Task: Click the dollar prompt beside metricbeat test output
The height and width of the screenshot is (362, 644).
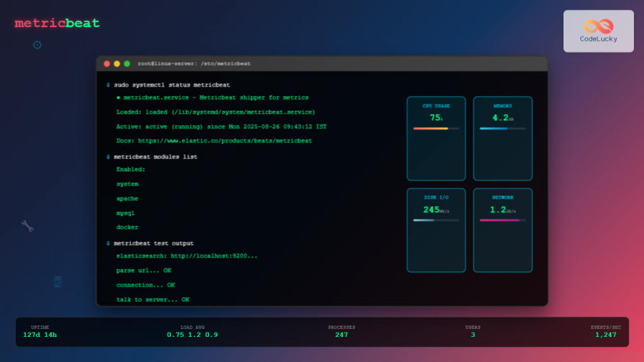Action: [x=108, y=243]
